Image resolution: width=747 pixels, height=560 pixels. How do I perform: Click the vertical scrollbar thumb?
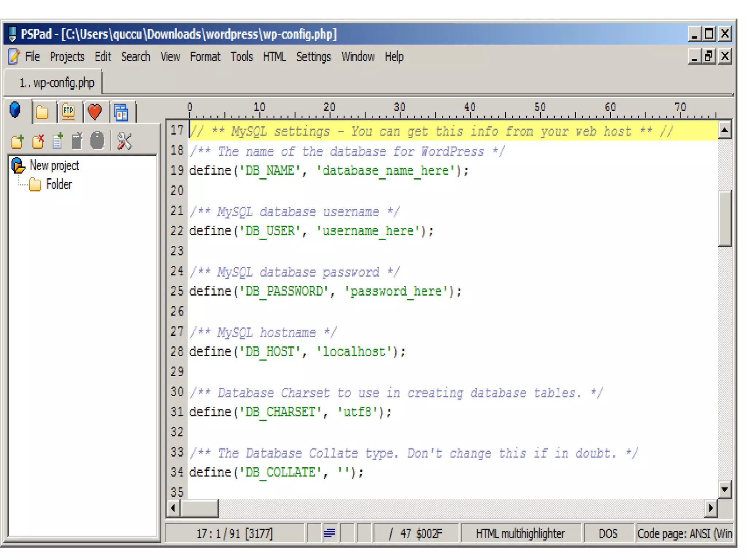tap(724, 219)
